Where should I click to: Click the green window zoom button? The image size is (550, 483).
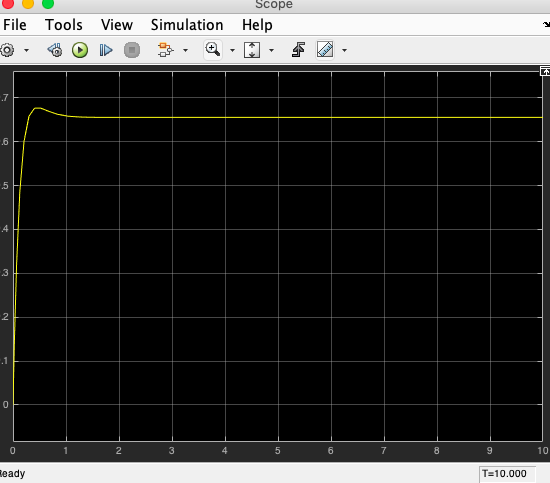tap(48, 4)
